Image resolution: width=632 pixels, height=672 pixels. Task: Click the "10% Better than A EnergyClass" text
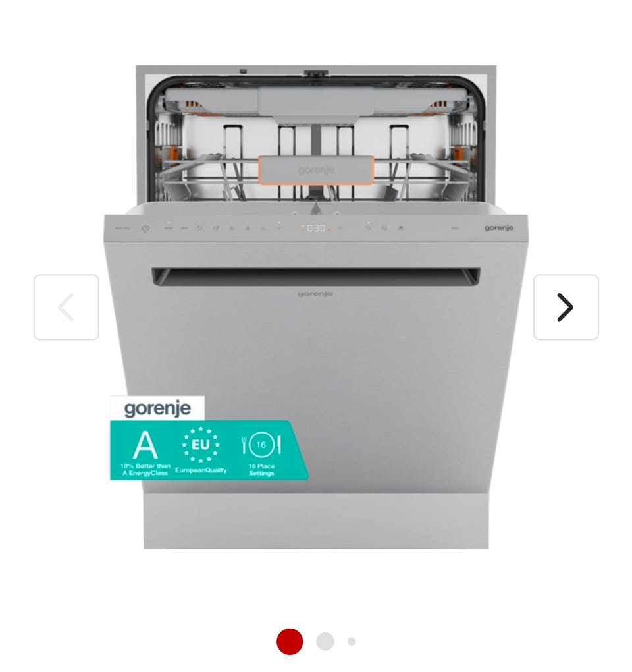point(145,470)
